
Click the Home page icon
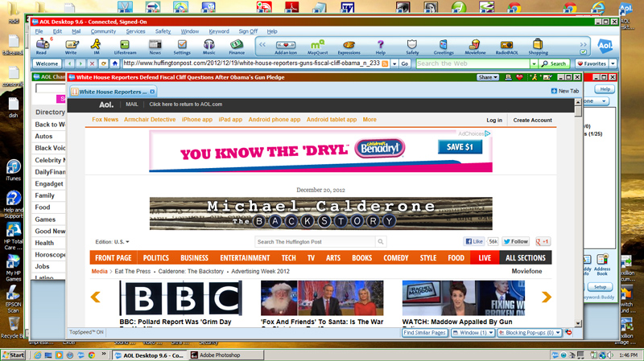click(115, 64)
